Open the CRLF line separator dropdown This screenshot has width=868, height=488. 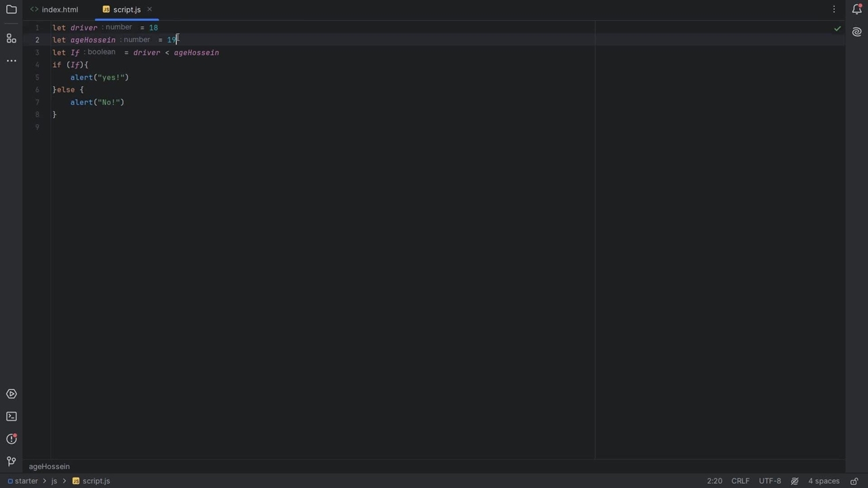tap(740, 481)
